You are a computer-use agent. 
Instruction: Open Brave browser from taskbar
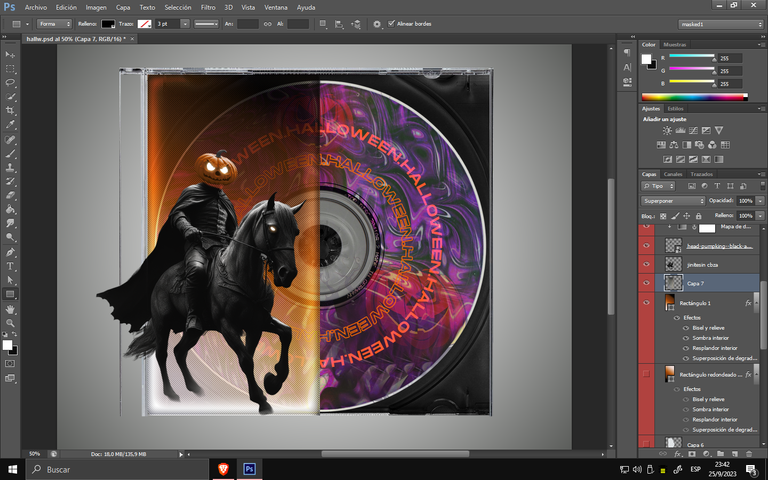point(223,469)
